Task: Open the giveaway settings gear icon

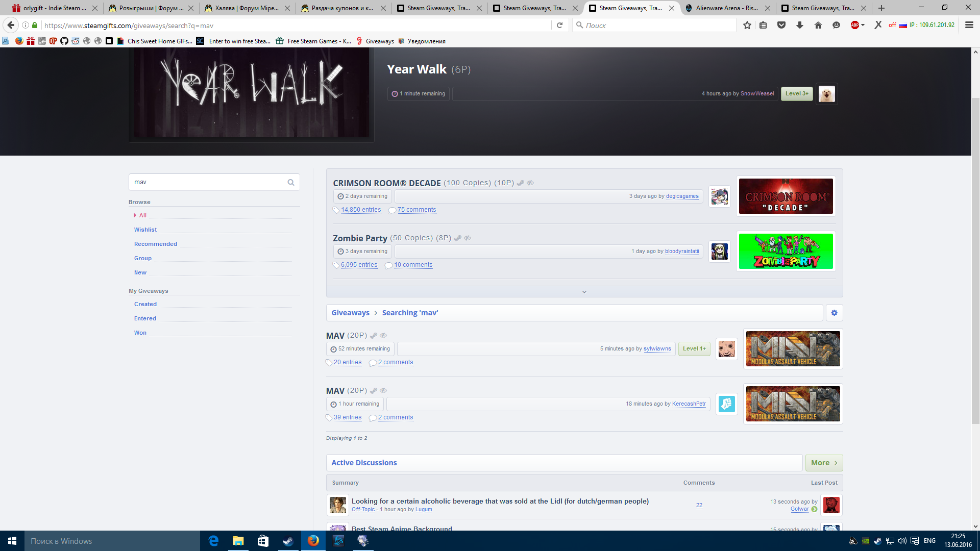Action: tap(834, 313)
